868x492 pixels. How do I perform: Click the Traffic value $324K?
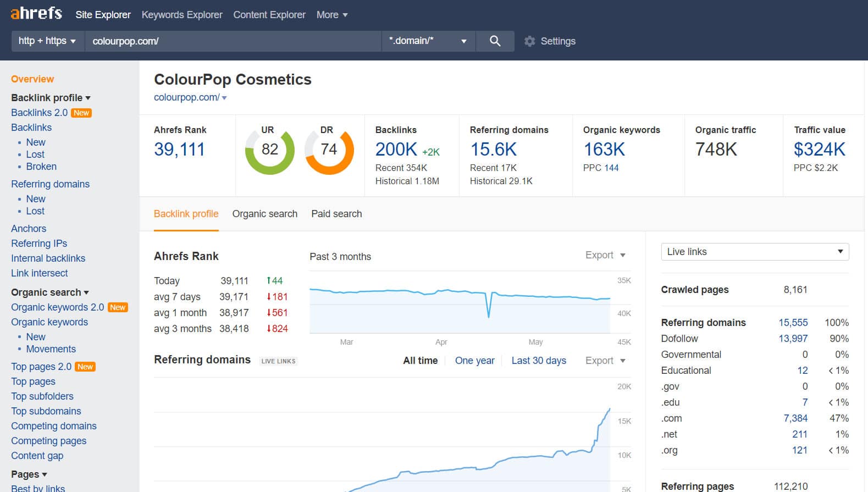(x=820, y=150)
